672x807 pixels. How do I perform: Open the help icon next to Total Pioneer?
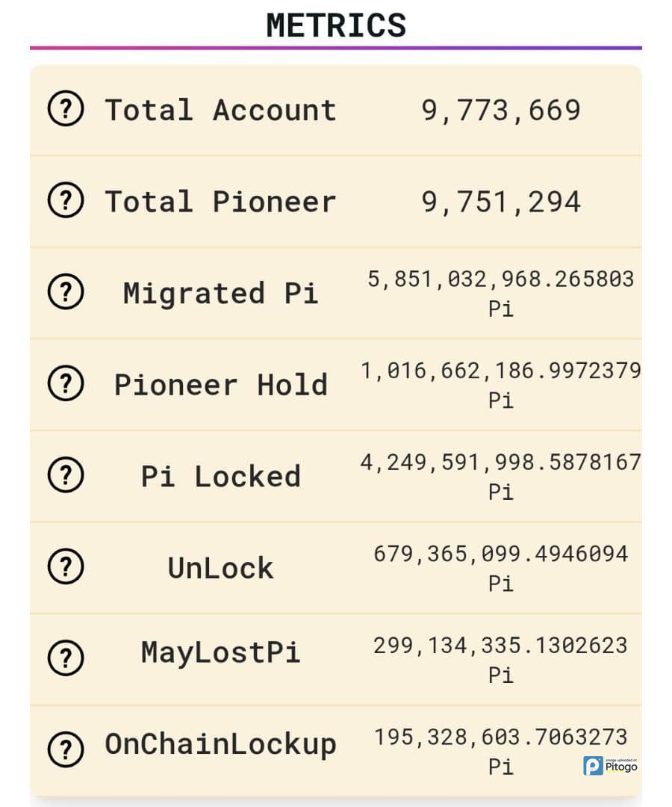pos(66,202)
